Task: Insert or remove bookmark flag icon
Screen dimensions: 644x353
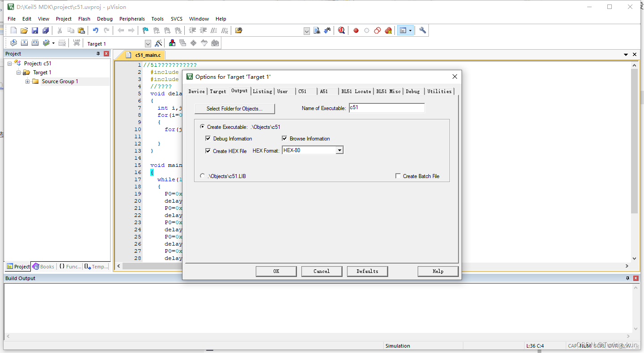Action: [146, 30]
